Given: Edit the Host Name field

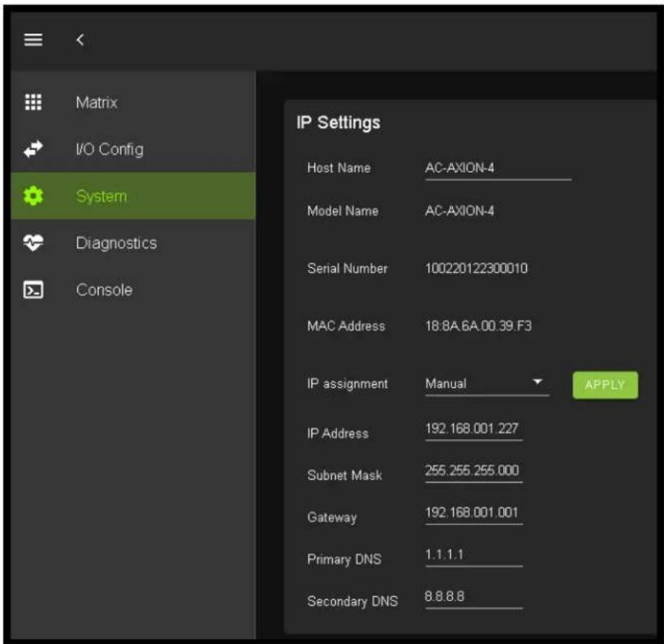Looking at the screenshot, I should pos(498,169).
